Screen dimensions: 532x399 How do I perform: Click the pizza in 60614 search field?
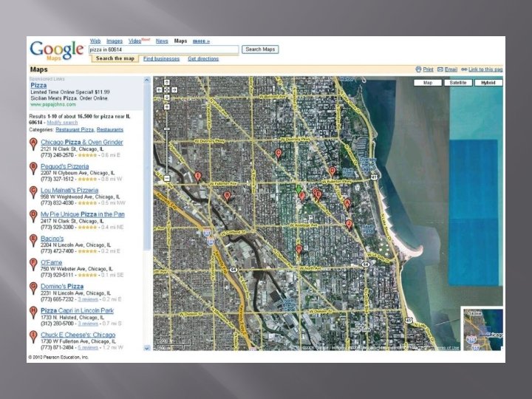pos(164,50)
